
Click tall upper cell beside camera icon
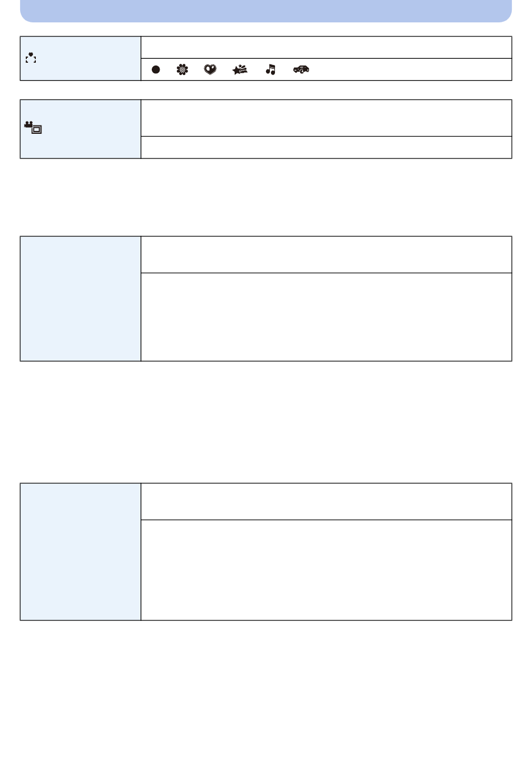tap(326, 118)
